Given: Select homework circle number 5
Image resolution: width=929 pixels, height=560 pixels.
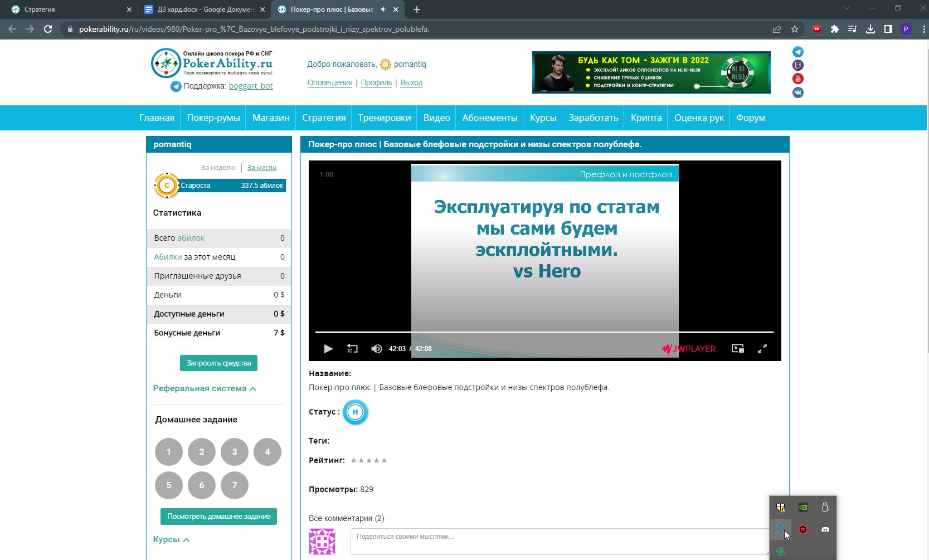Looking at the screenshot, I should coord(169,485).
